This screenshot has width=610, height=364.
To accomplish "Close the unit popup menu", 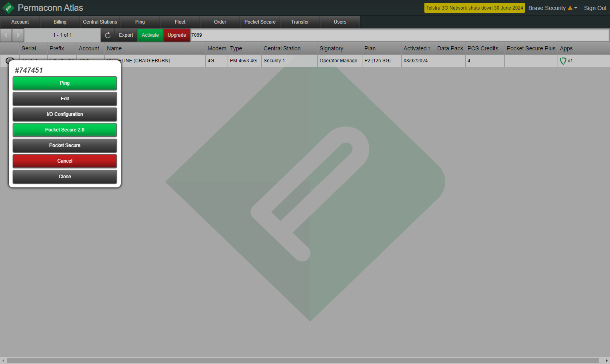I will 65,177.
